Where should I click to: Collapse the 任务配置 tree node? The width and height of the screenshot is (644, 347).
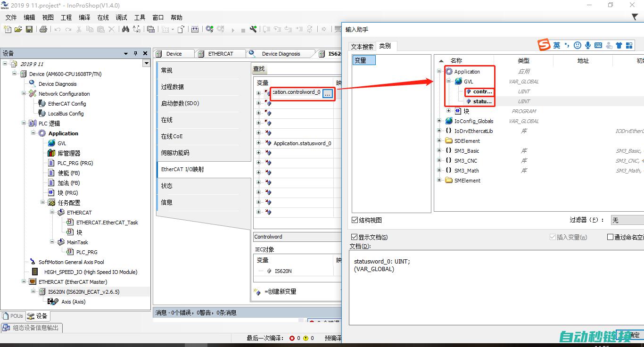coord(43,203)
